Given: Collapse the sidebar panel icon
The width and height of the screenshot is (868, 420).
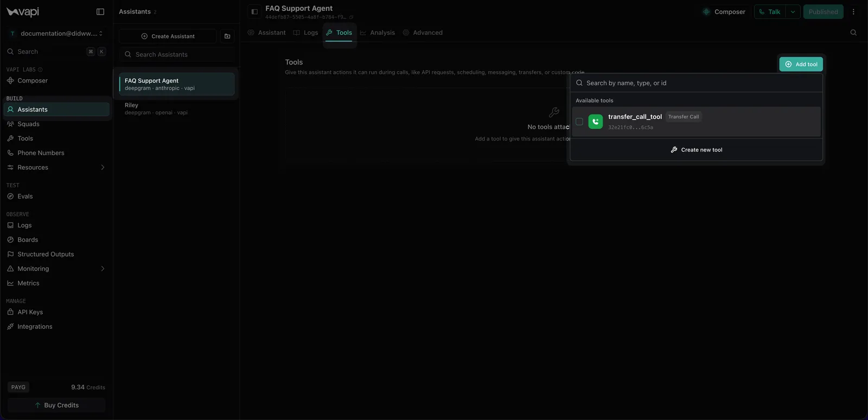Looking at the screenshot, I should point(100,11).
